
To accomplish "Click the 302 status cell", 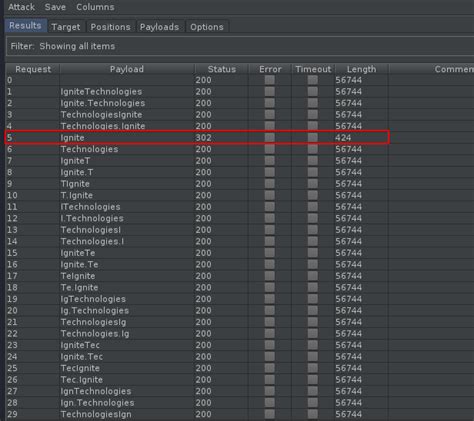I will 203,137.
